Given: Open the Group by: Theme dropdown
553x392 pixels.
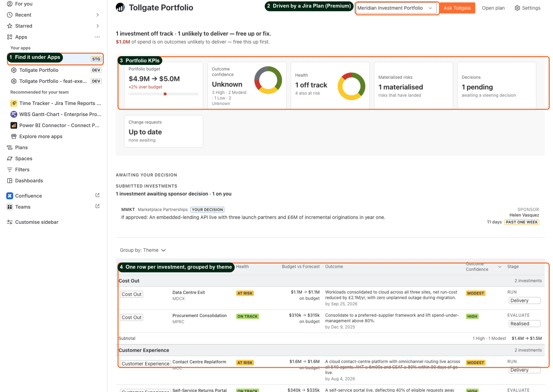Looking at the screenshot, I should [x=143, y=250].
